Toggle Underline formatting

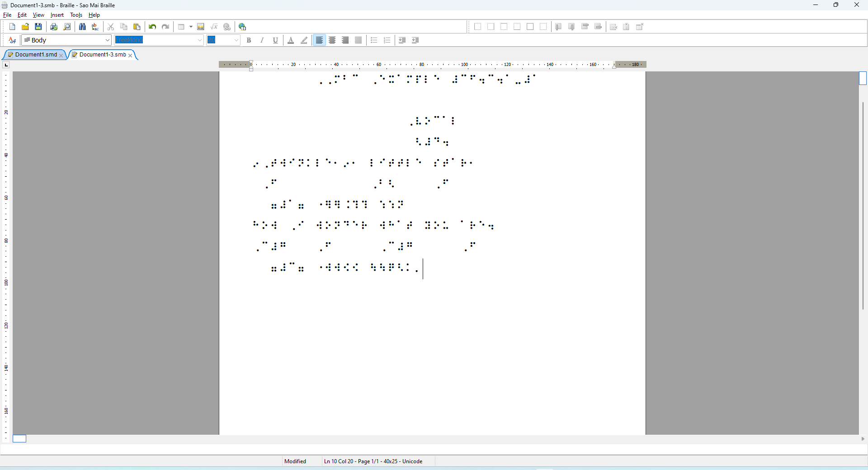(x=275, y=40)
